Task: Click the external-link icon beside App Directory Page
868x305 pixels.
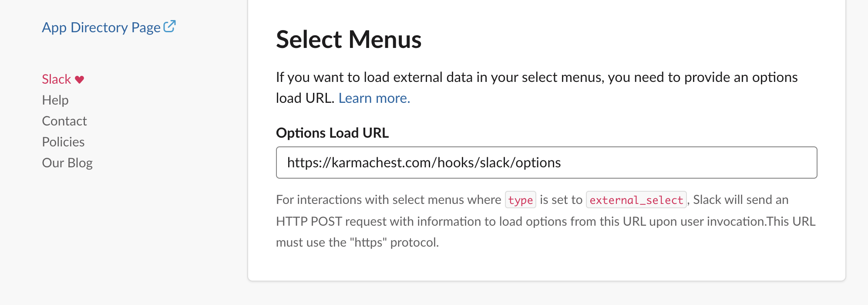Action: 169,26
